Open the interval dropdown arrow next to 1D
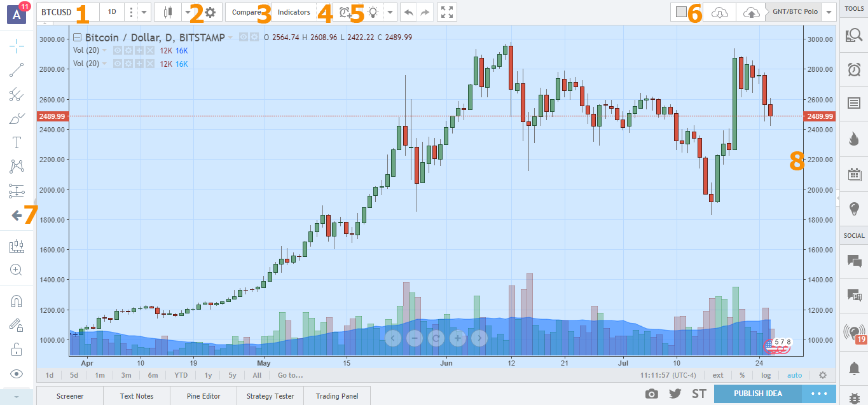Screen dimensions: 868x405 click(x=145, y=12)
